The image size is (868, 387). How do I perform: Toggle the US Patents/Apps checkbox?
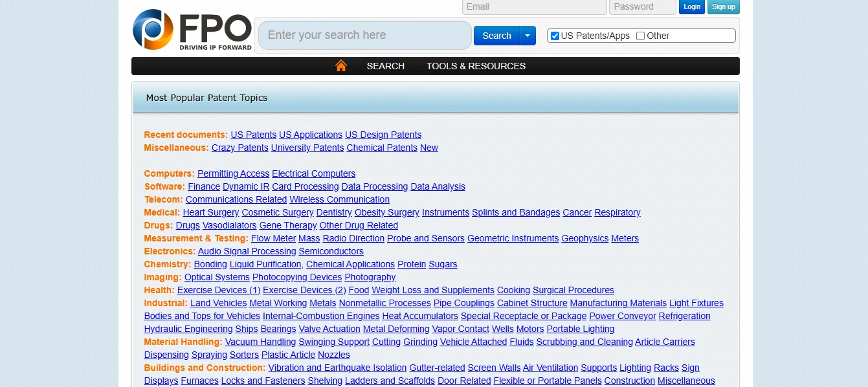pyautogui.click(x=555, y=36)
